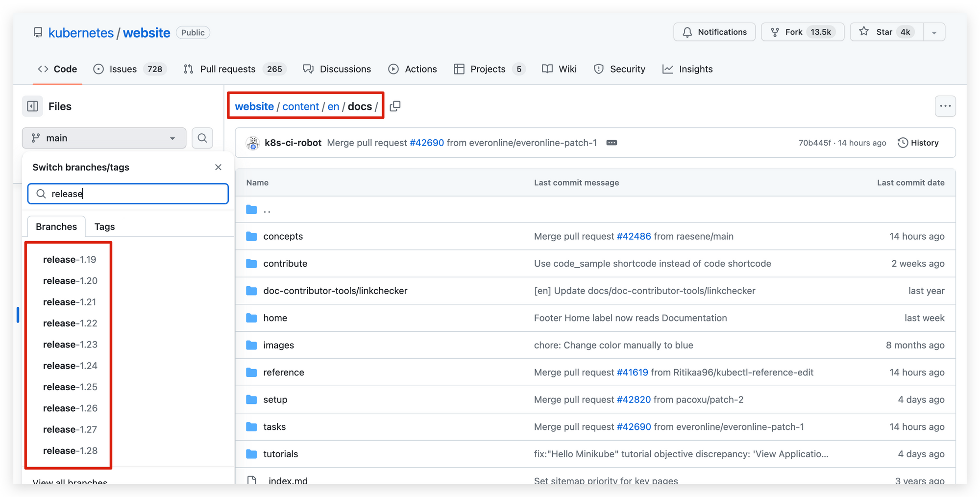Viewport: 980px width, 497px height.
Task: Select branch release-1.26
Action: [x=70, y=408]
